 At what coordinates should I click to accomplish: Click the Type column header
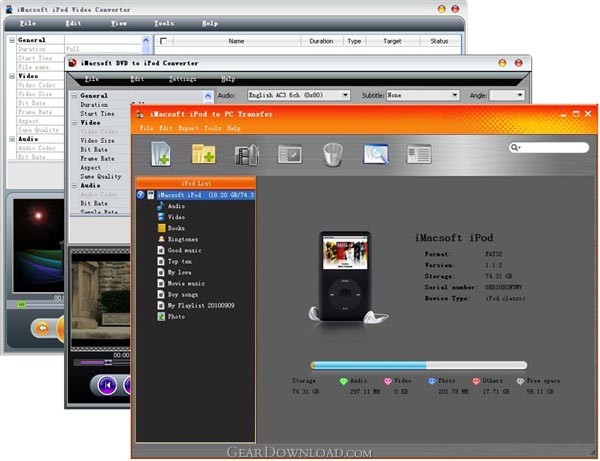click(x=354, y=41)
